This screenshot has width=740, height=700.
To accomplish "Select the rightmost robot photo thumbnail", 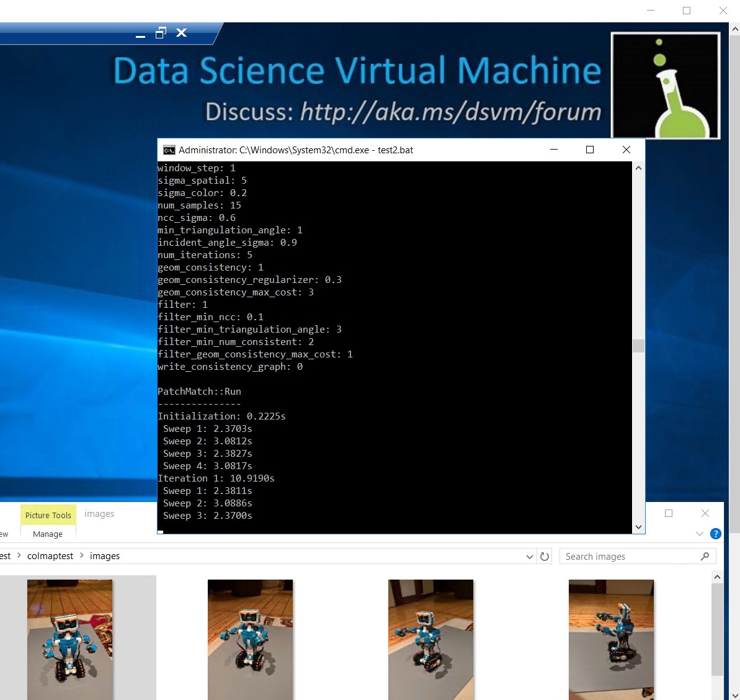I will (611, 639).
